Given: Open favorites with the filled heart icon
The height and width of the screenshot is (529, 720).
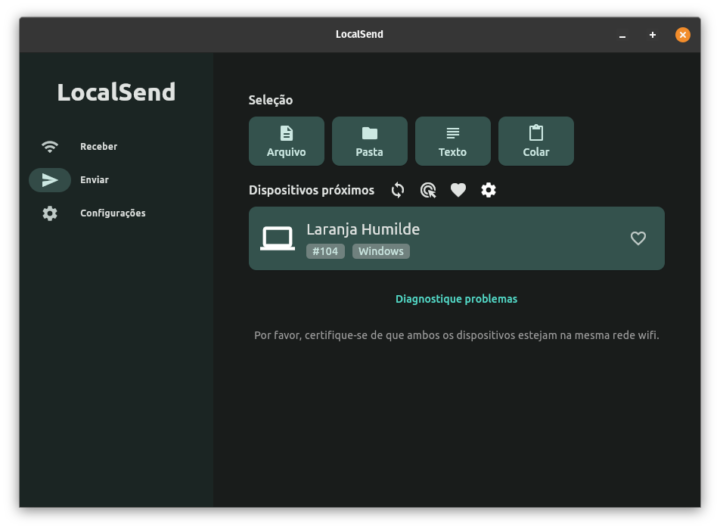Looking at the screenshot, I should pyautogui.click(x=458, y=190).
